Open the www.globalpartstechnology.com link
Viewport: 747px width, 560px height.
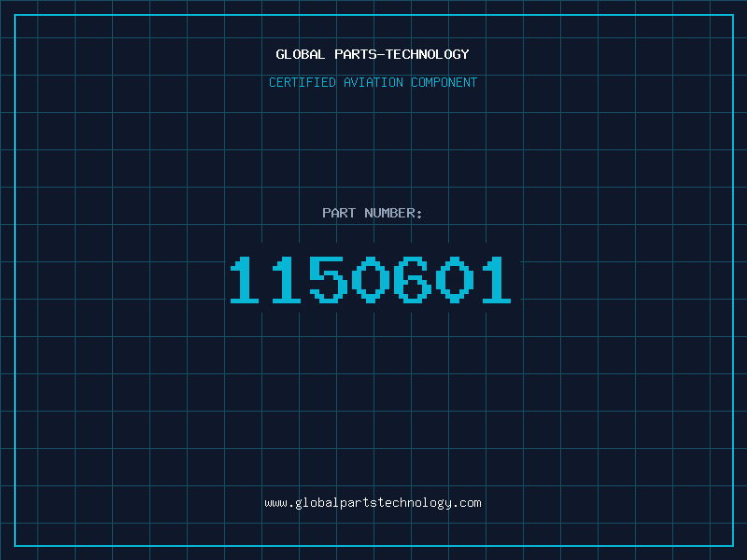(x=373, y=503)
